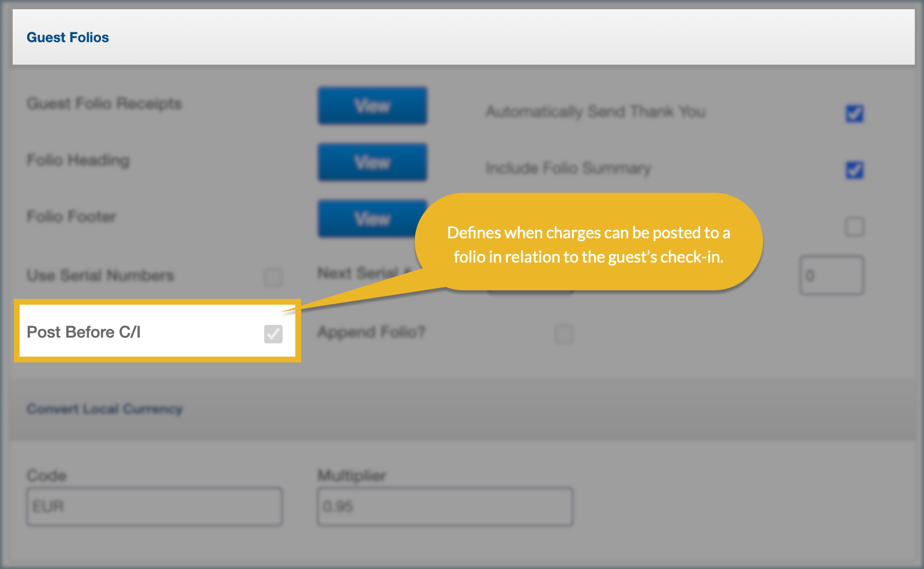Click View button for Guest Folio Receipts
This screenshot has width=924, height=569.
(372, 106)
